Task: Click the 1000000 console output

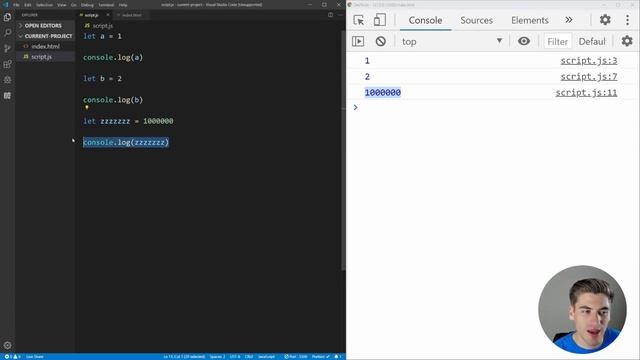Action: pos(382,93)
